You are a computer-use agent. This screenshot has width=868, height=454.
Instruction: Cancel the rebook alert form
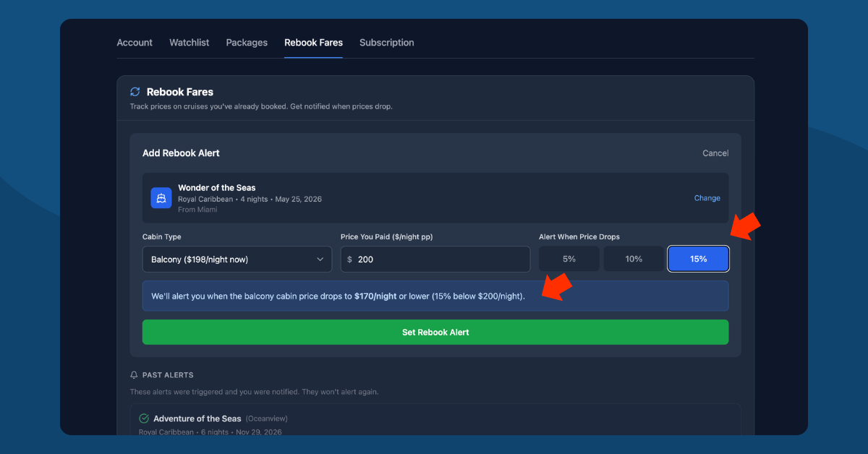tap(715, 153)
